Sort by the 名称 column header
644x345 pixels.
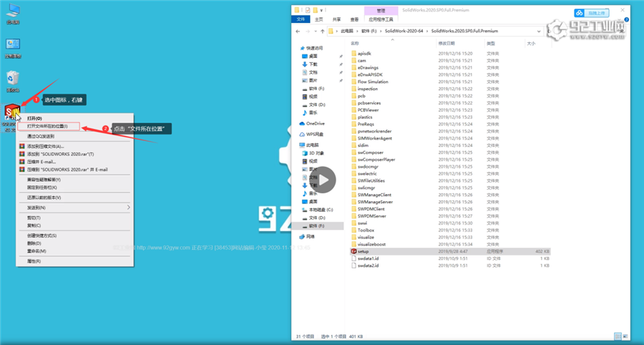[x=355, y=43]
